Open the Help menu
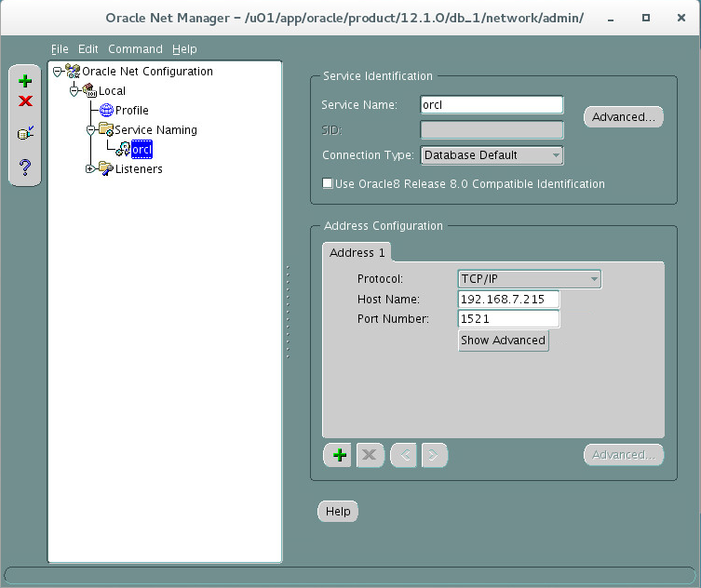Image resolution: width=701 pixels, height=588 pixels. 184,48
